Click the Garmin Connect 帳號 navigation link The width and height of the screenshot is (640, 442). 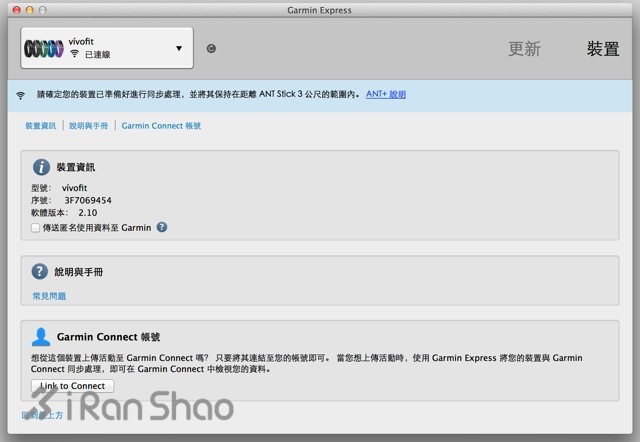pos(161,126)
